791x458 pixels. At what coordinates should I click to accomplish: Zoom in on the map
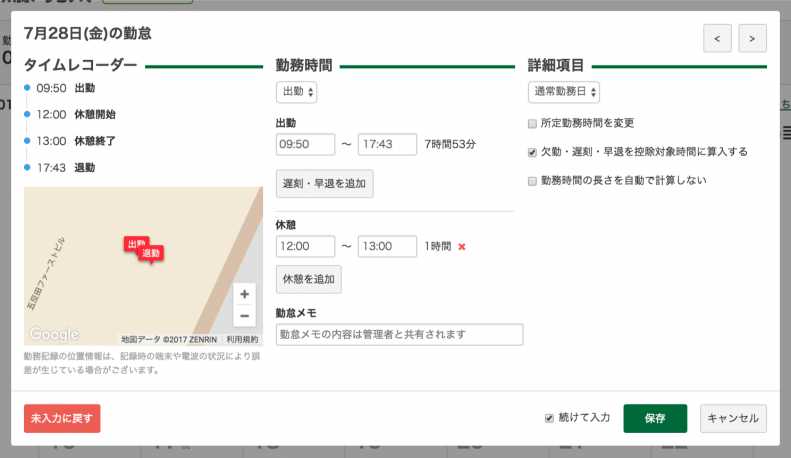click(x=244, y=295)
